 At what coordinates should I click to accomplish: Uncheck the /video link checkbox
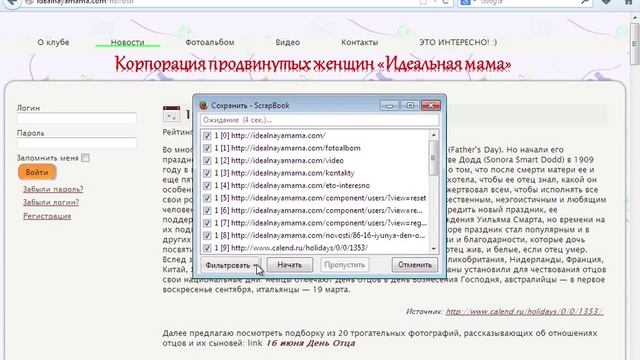pyautogui.click(x=207, y=160)
